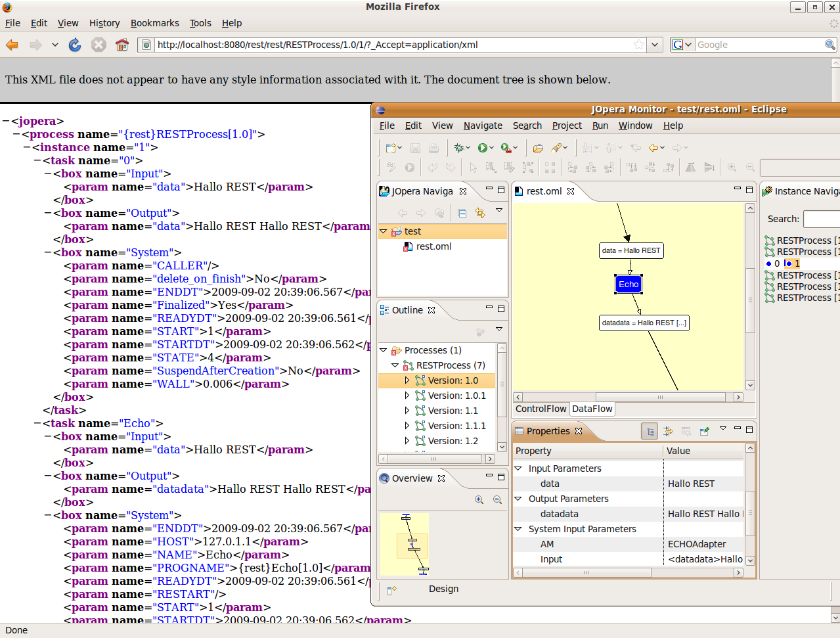Click the diagram editor vertical scrollbar thumb

coord(750,300)
